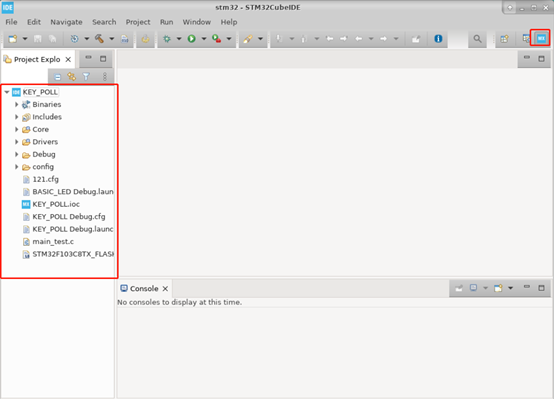Toggle Link with Editor in Project Explorer
The image size is (554, 399).
click(x=72, y=77)
